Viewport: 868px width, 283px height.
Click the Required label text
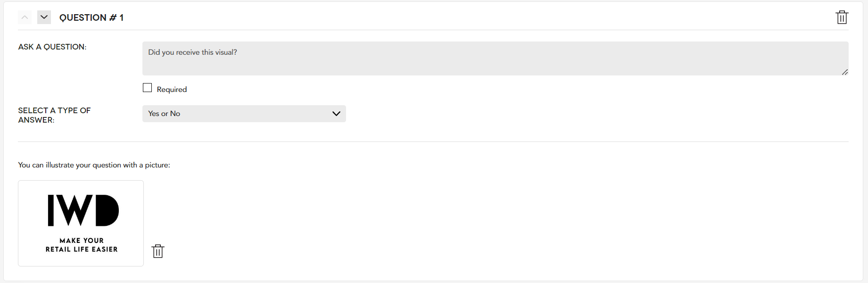click(x=172, y=90)
